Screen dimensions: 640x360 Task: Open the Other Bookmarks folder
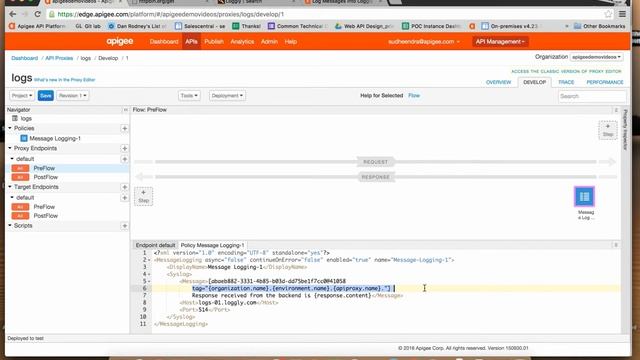tap(600, 26)
